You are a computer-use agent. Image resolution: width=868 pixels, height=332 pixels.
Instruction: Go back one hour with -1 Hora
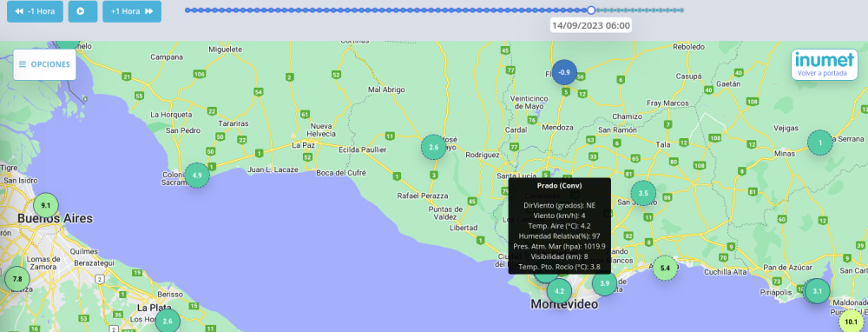[35, 11]
